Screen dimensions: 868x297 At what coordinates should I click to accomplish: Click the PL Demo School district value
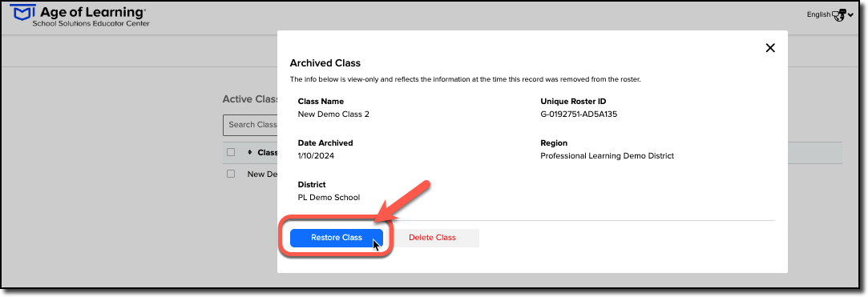[x=329, y=198]
